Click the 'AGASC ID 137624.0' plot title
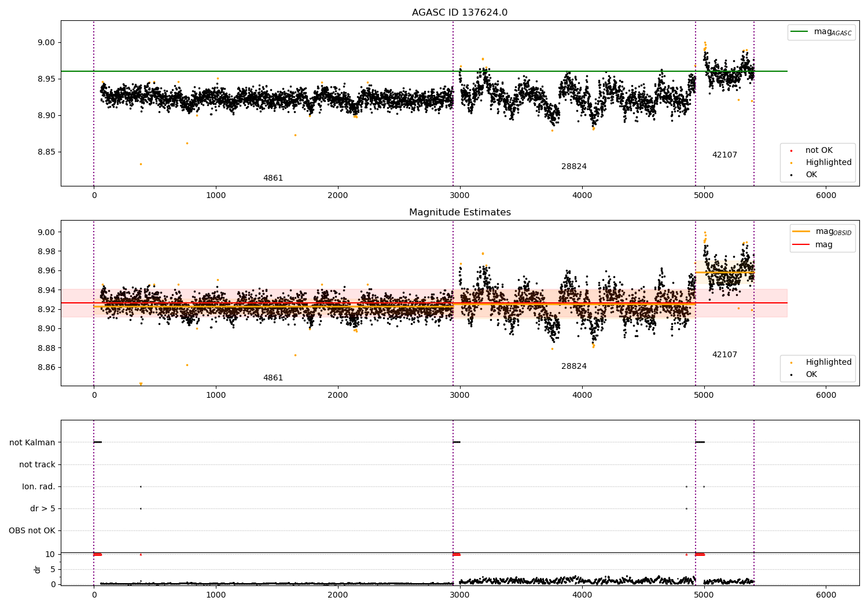Screen dimensions: 868x608 459,13
